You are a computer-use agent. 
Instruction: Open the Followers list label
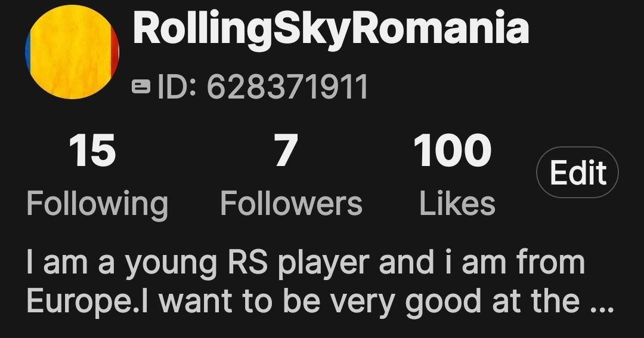[x=291, y=204]
